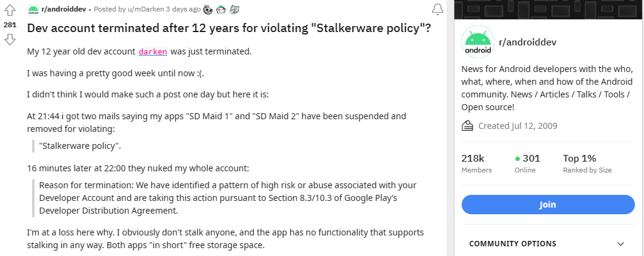
Task: Click the pink darken account link
Action: [x=153, y=51]
